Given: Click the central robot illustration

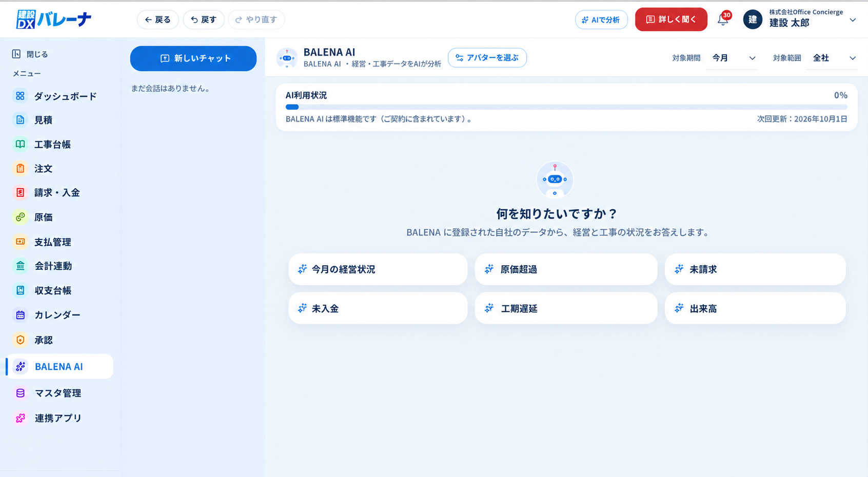Looking at the screenshot, I should tap(555, 180).
